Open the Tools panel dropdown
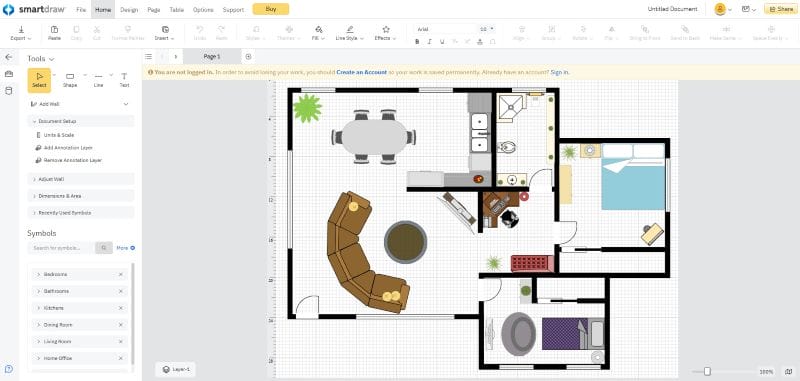 point(41,59)
